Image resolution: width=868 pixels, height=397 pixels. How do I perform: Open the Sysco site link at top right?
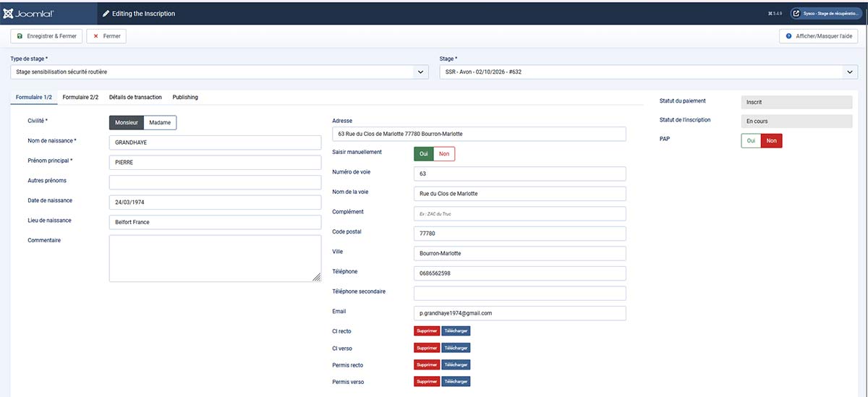click(825, 13)
